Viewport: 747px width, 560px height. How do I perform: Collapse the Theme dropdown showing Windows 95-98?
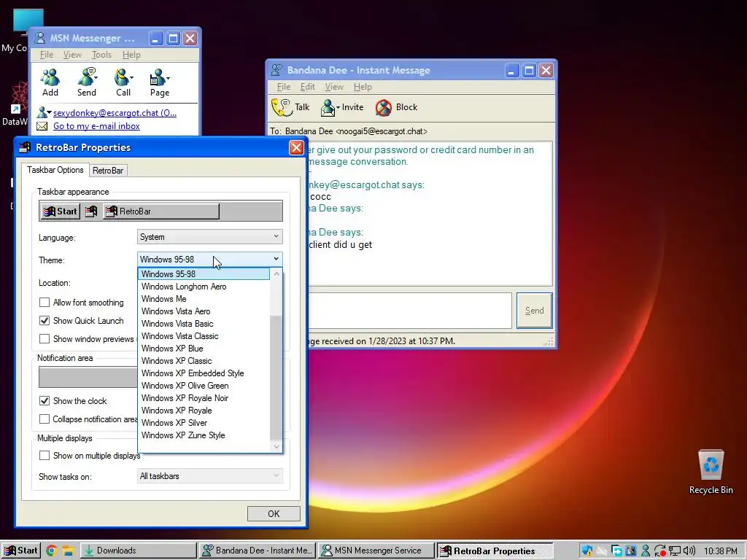209,260
